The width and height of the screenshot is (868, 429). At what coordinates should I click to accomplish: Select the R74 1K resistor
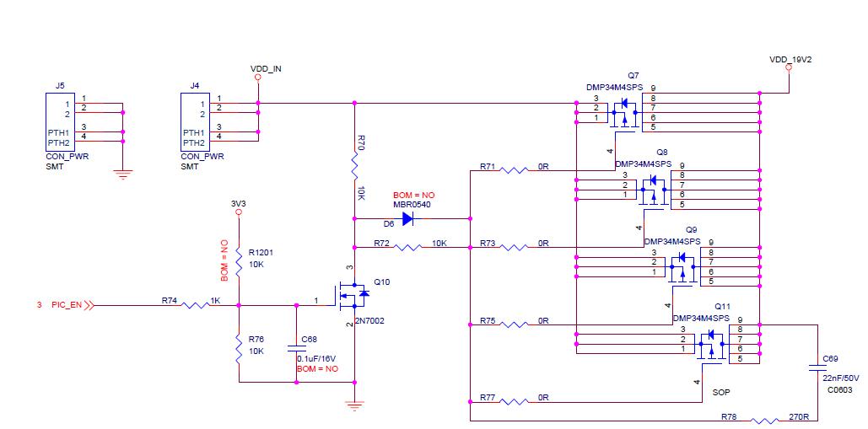(x=195, y=305)
